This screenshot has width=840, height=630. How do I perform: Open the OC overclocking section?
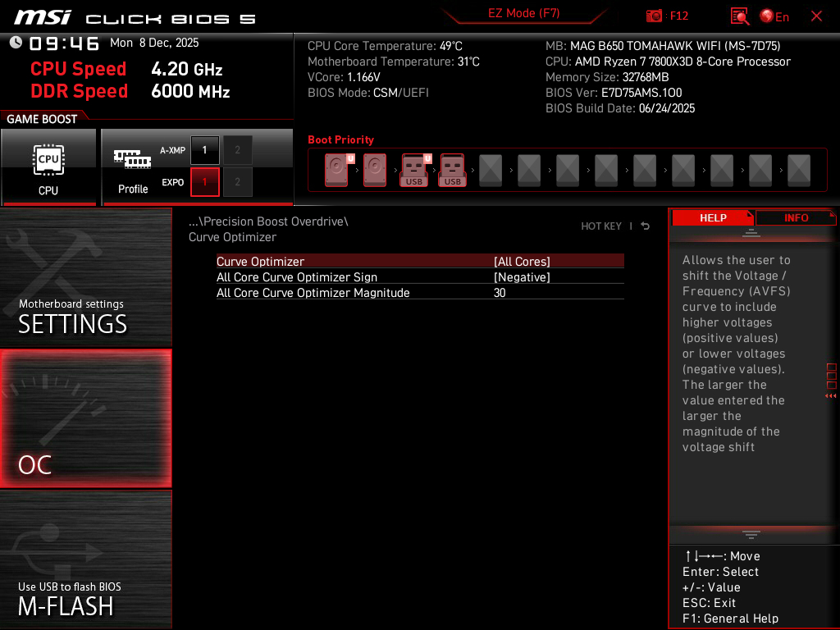(85, 418)
